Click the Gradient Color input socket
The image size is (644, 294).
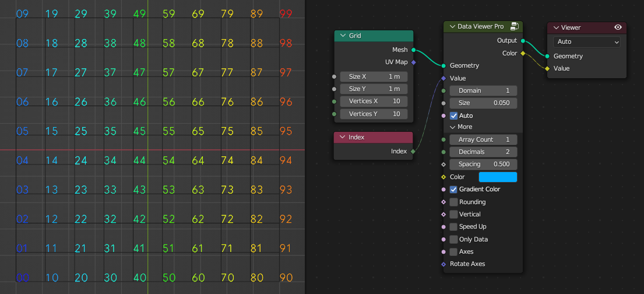coord(444,190)
